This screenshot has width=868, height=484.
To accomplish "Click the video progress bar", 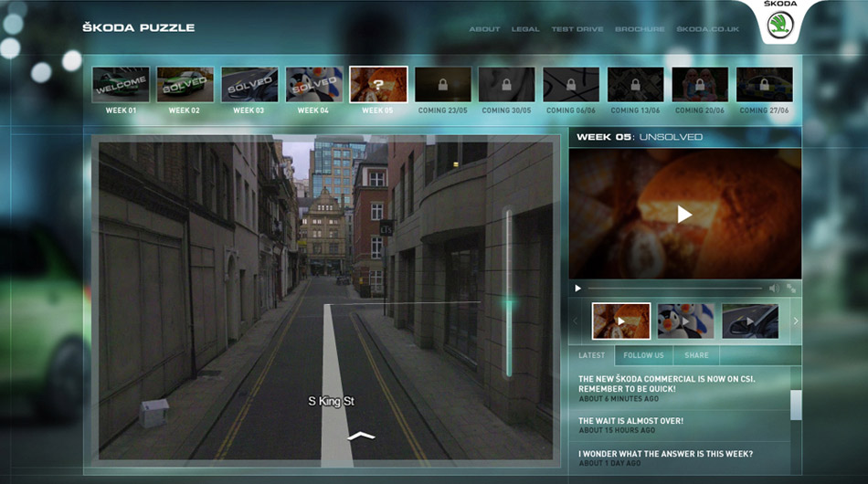I will tap(675, 289).
